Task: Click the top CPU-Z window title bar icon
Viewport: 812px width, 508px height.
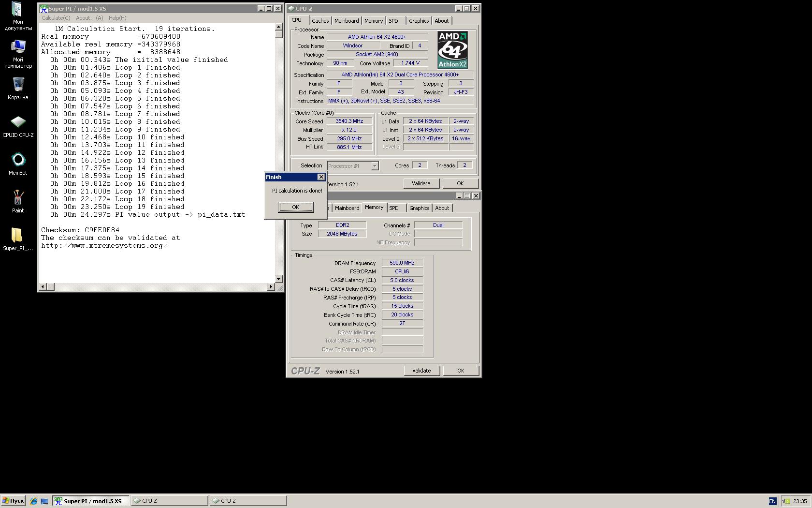Action: point(291,8)
